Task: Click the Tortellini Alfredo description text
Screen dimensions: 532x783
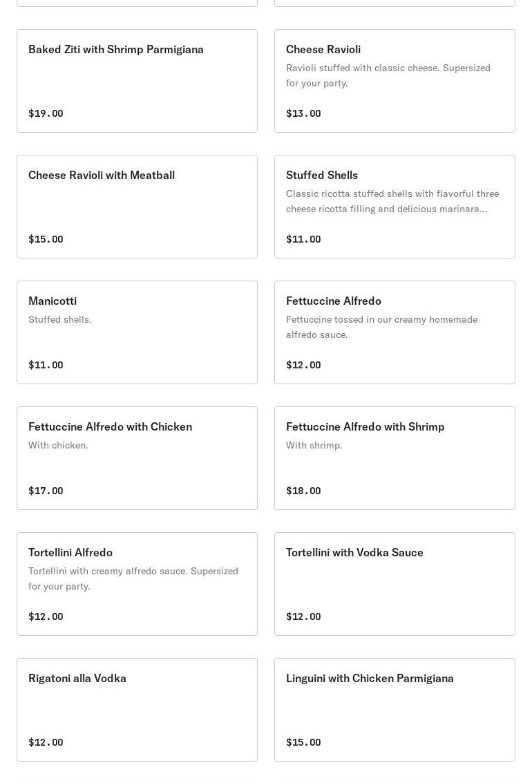Action: pyautogui.click(x=133, y=578)
